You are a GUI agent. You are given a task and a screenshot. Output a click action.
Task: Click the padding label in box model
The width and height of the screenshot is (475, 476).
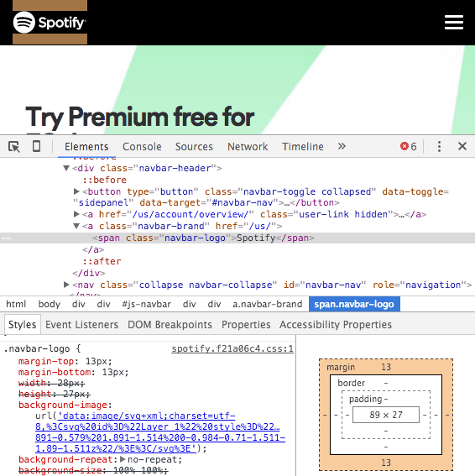365,399
